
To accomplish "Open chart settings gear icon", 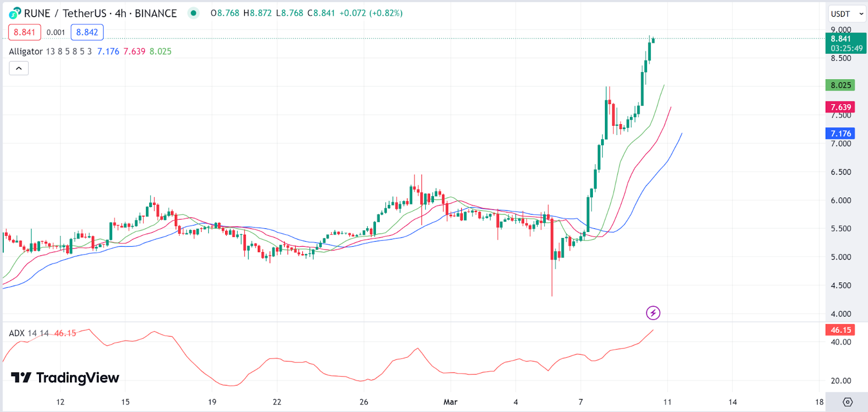I will tap(848, 402).
